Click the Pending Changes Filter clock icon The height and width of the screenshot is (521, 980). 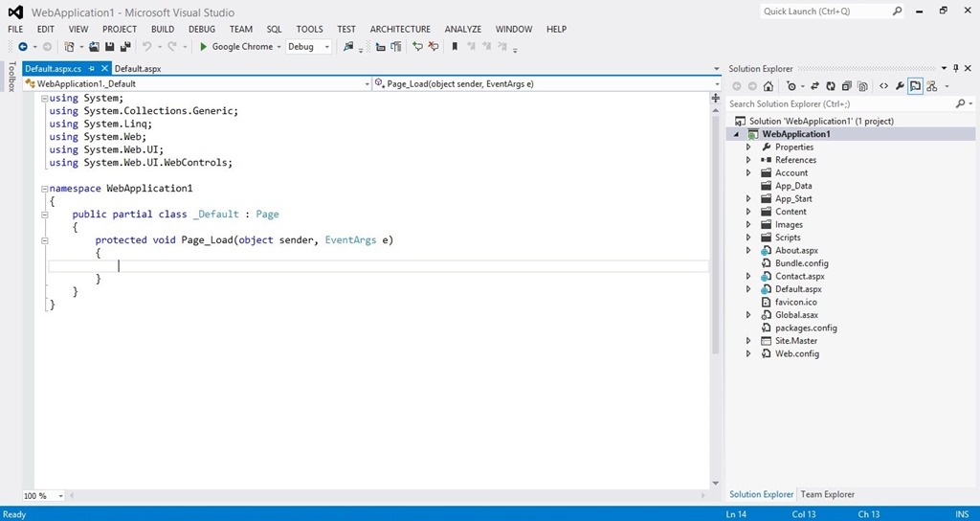[x=791, y=86]
